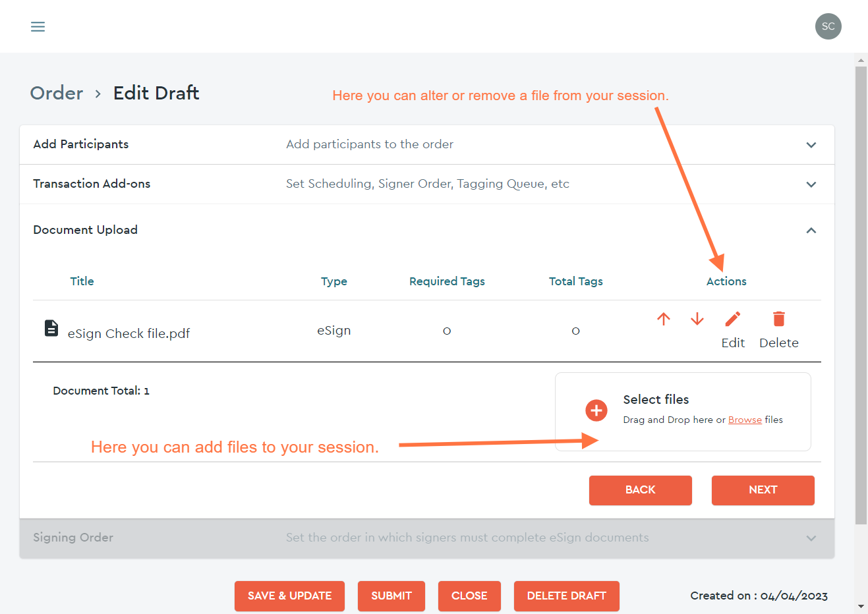This screenshot has height=614, width=868.
Task: Click the Title column header
Action: pyautogui.click(x=82, y=281)
